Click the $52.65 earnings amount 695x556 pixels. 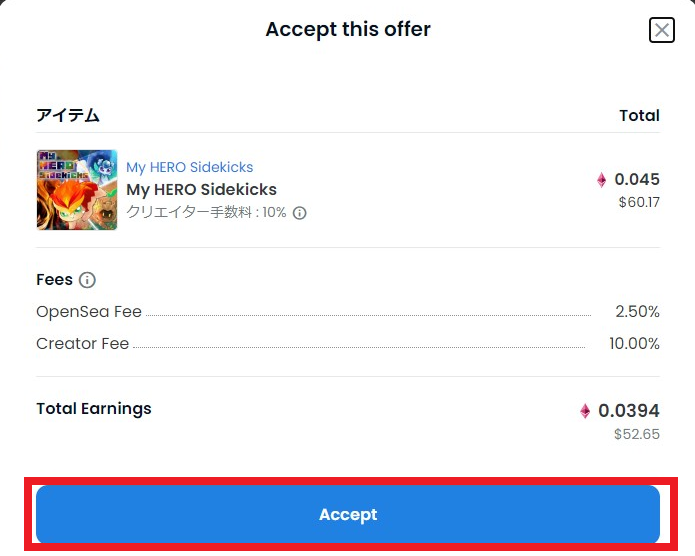pos(637,434)
